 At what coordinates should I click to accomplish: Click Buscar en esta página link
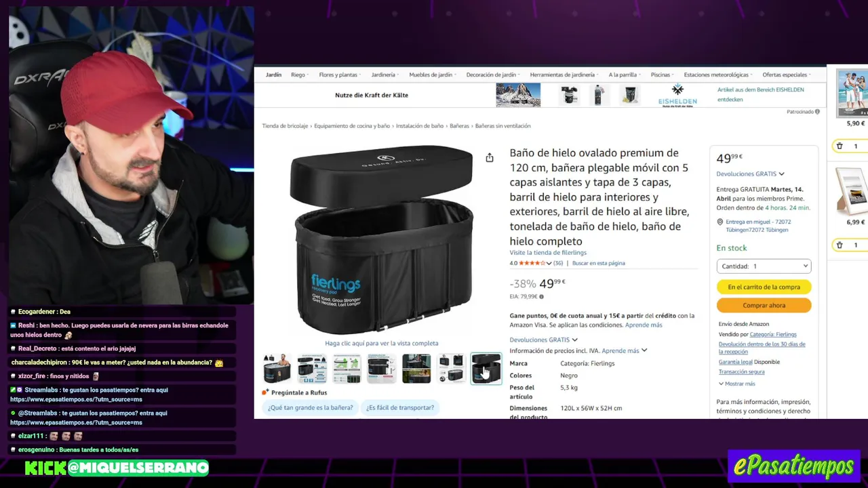(599, 263)
